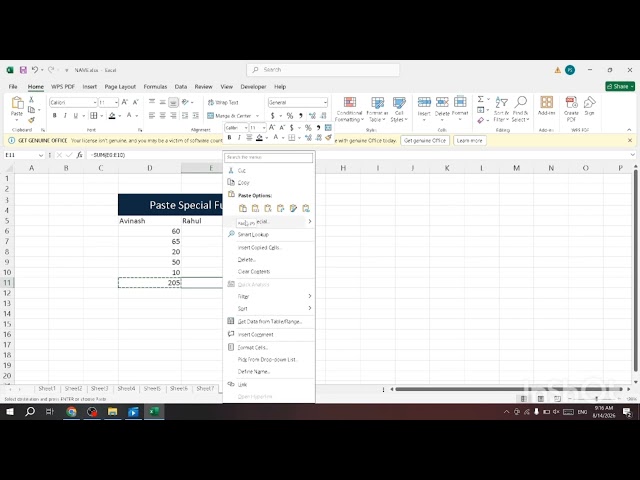640x480 pixels.
Task: Click the Save icon in title bar
Action: (23, 70)
